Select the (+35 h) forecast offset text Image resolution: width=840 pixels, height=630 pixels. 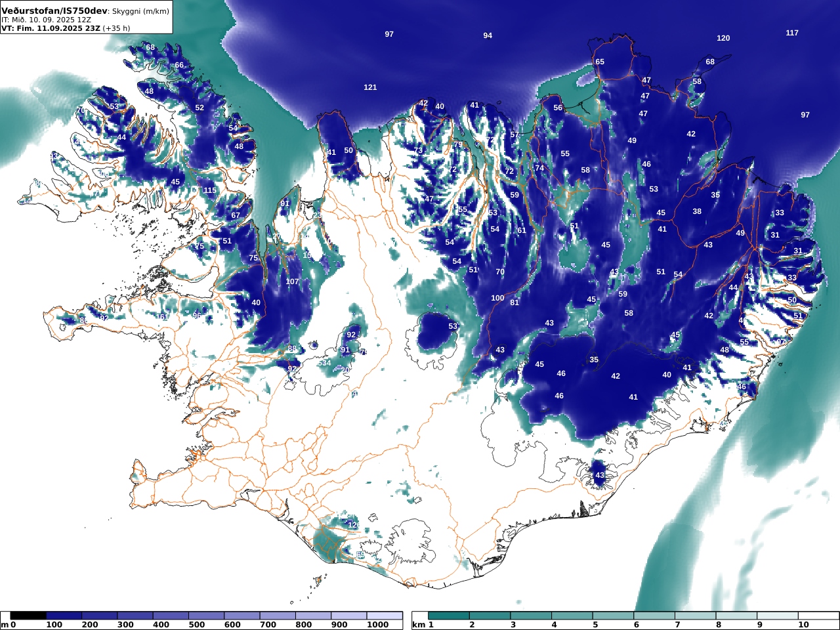coord(116,28)
